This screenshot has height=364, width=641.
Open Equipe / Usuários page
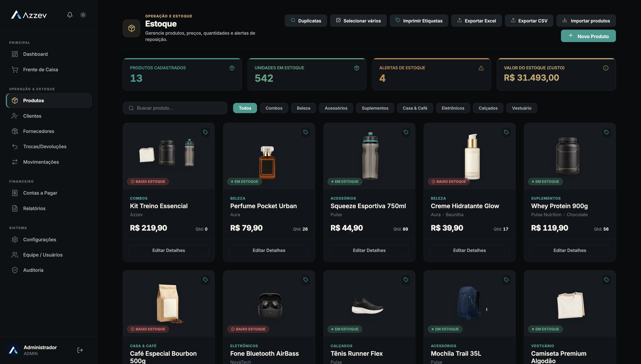(49, 255)
